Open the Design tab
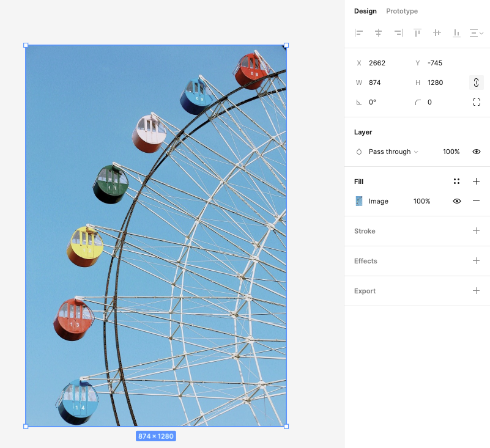The width and height of the screenshot is (490, 448). 365,11
